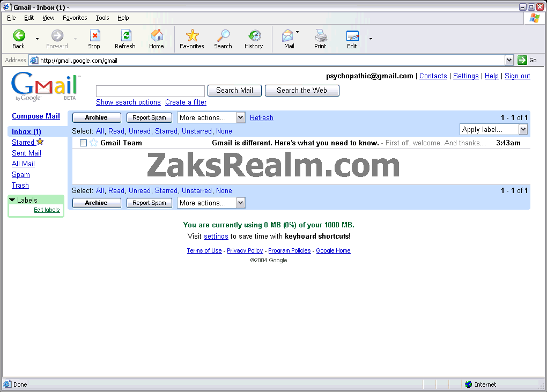Click the Contacts link
Image resolution: width=547 pixels, height=392 pixels.
point(433,76)
